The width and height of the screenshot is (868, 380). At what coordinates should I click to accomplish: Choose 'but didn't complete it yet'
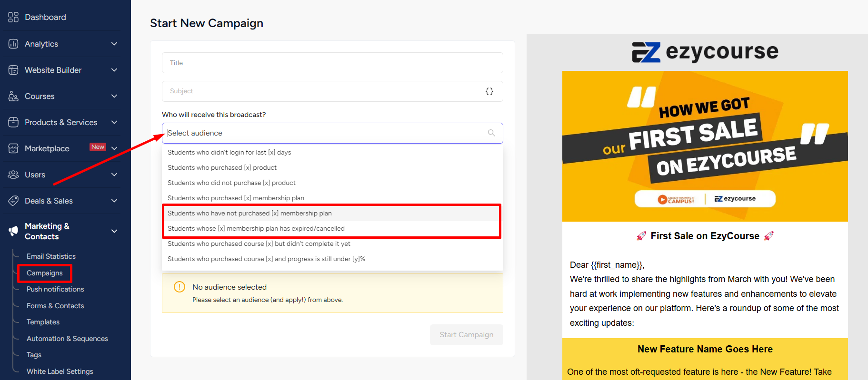pos(332,244)
